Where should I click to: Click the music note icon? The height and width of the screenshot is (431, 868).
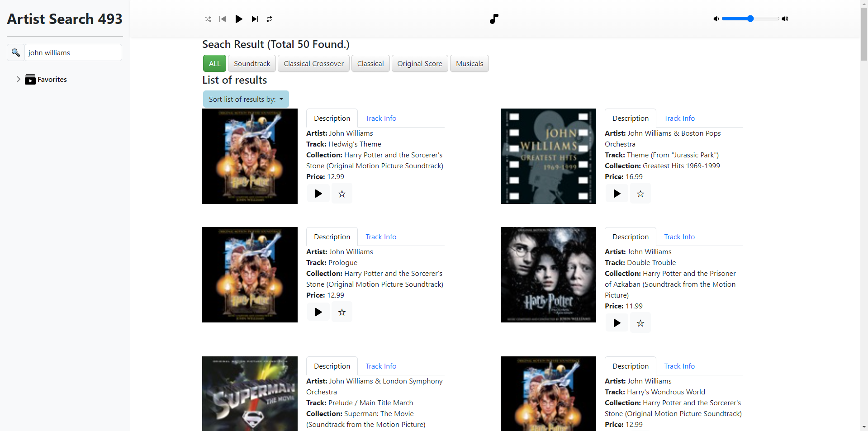[494, 19]
